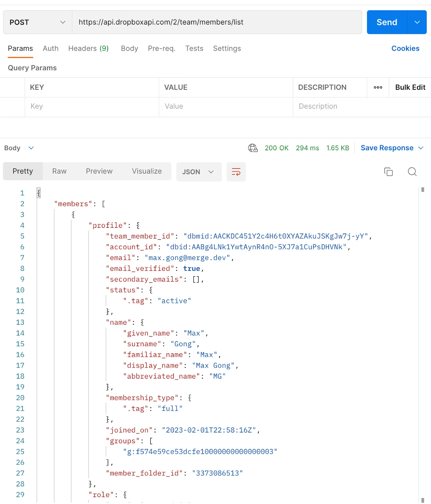
Task: Click the team_member_id value string
Action: click(x=276, y=236)
